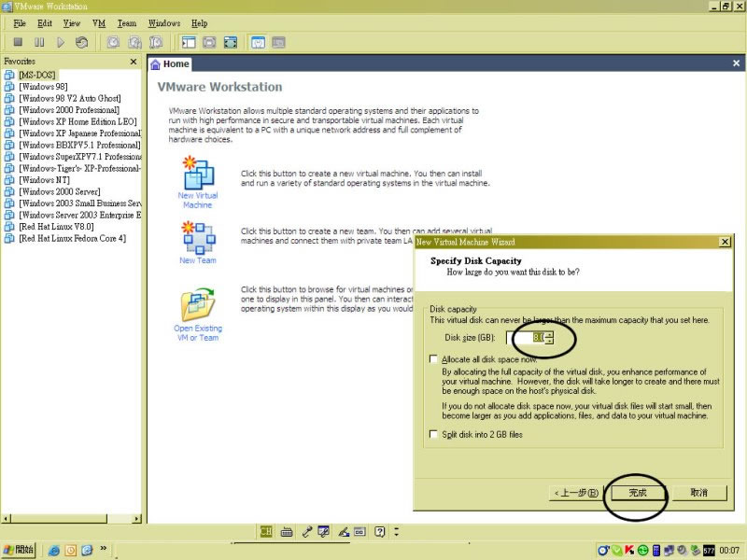Click the microphone icon on language bar
Screen dimensions: 747x560
(307, 532)
